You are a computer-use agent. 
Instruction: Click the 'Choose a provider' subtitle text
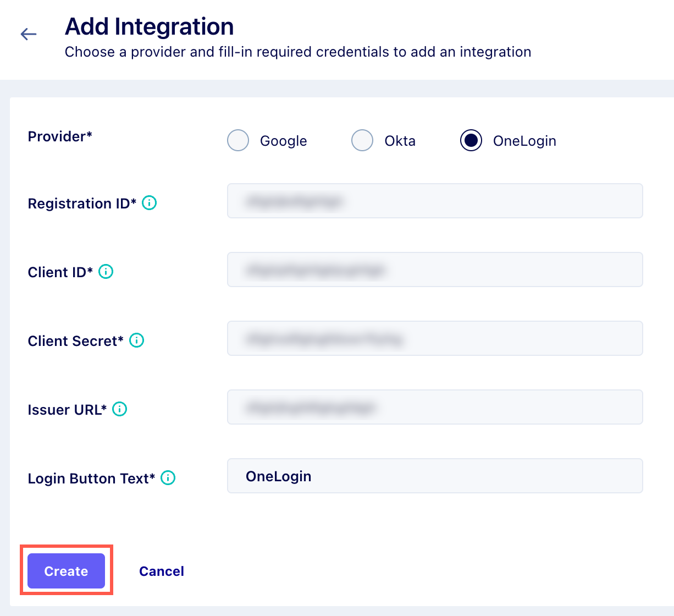[x=298, y=52]
